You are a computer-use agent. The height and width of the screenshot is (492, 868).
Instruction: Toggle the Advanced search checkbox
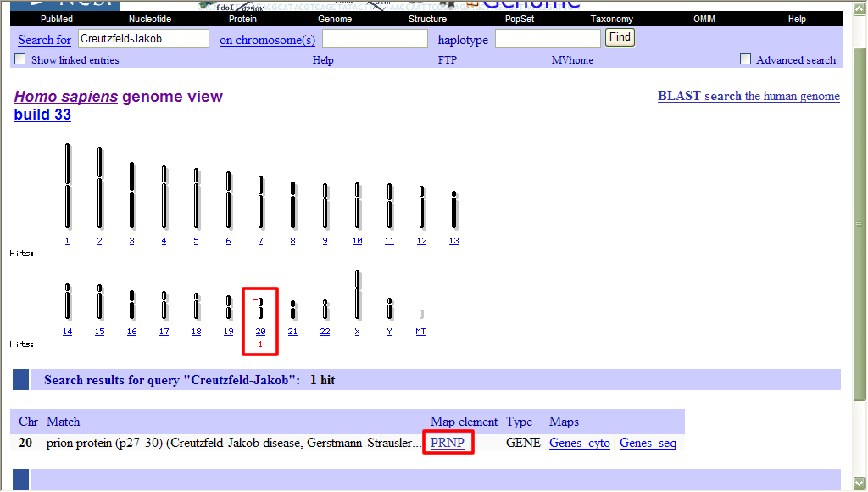[746, 59]
